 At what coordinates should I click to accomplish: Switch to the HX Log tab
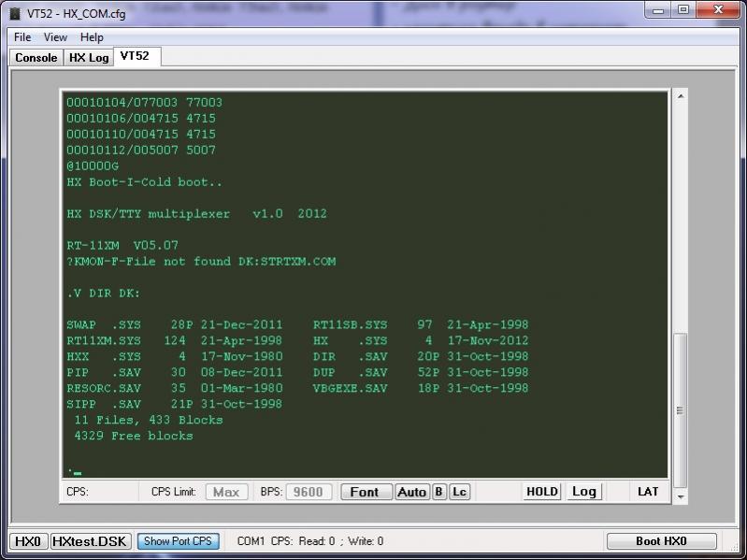click(x=89, y=58)
